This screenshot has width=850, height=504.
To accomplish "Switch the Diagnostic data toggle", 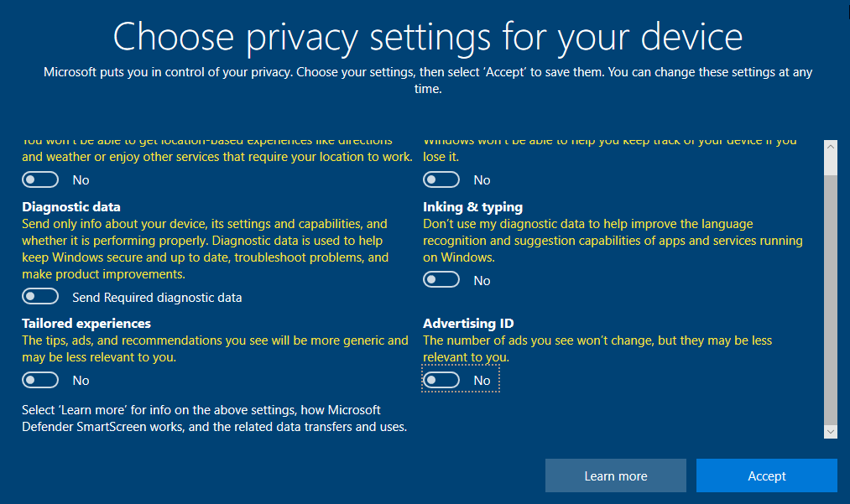I will 40,296.
